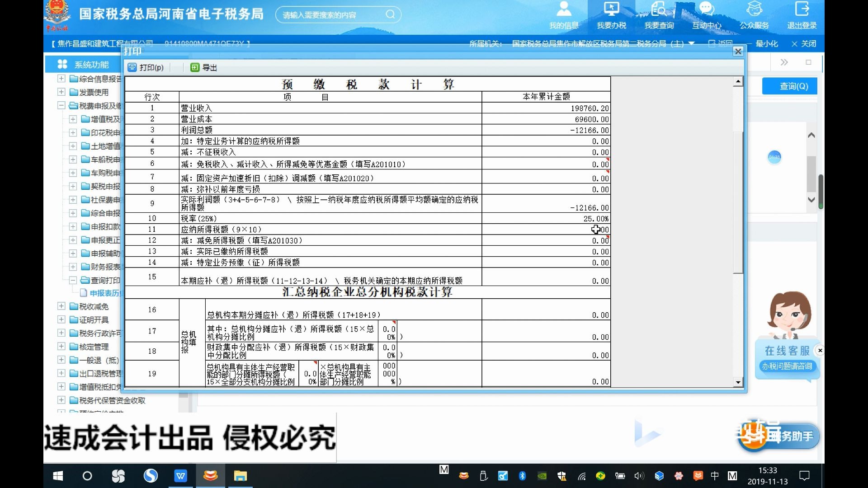Click 打印(p) button in print dialog
The image size is (868, 488).
pos(146,67)
